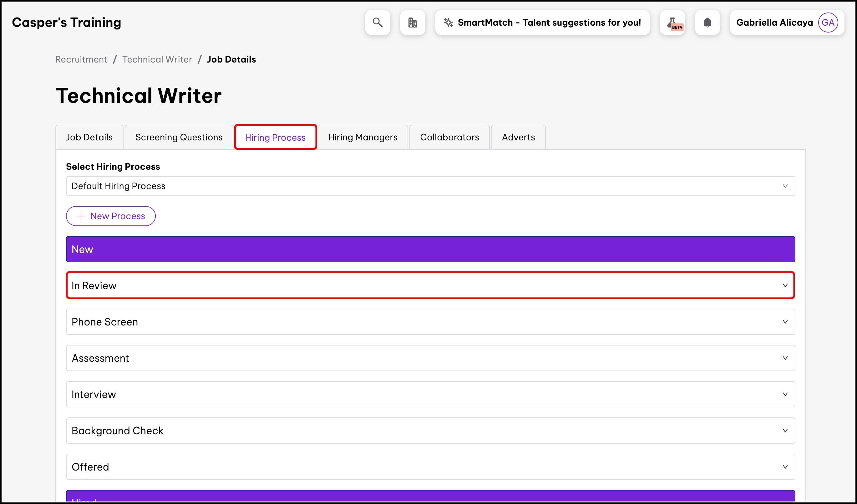Expand the Assessment stage
Viewport: 857px width, 504px height.
tap(430, 358)
